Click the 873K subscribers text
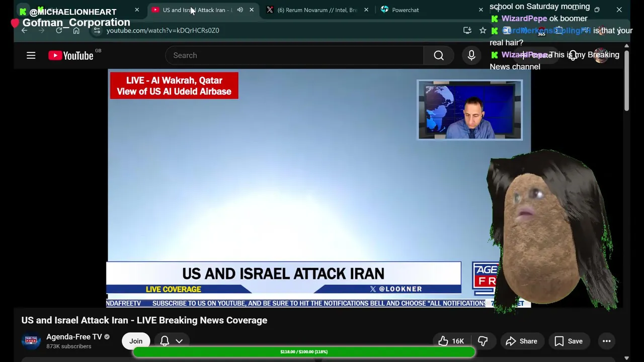The width and height of the screenshot is (644, 362). point(69,346)
